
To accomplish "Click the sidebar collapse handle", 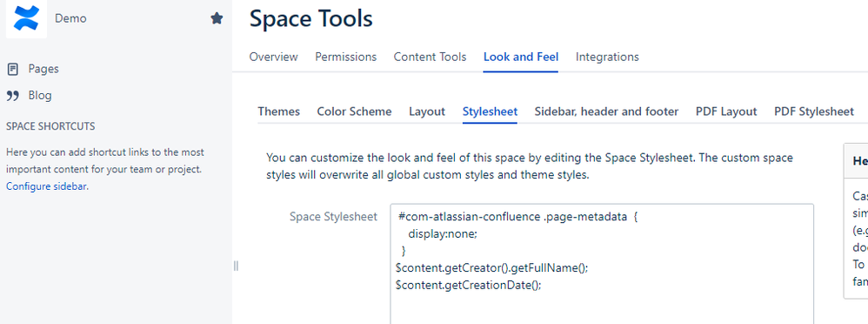I will (236, 266).
